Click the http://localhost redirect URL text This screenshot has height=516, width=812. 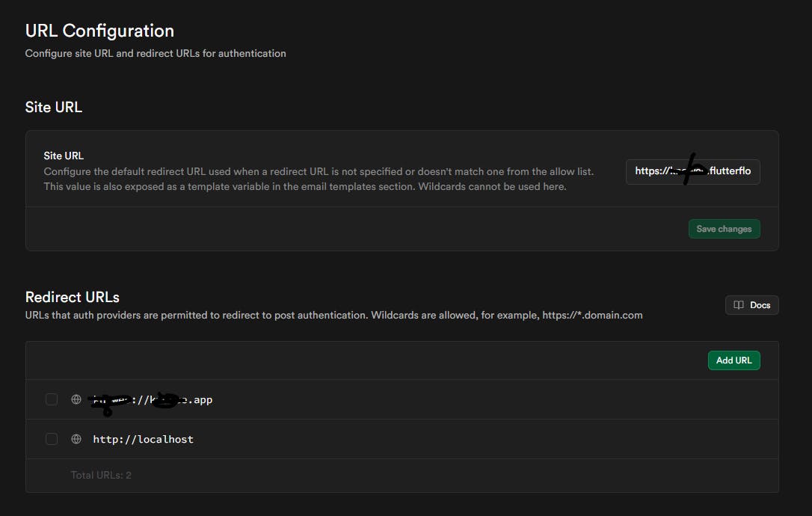(x=143, y=439)
